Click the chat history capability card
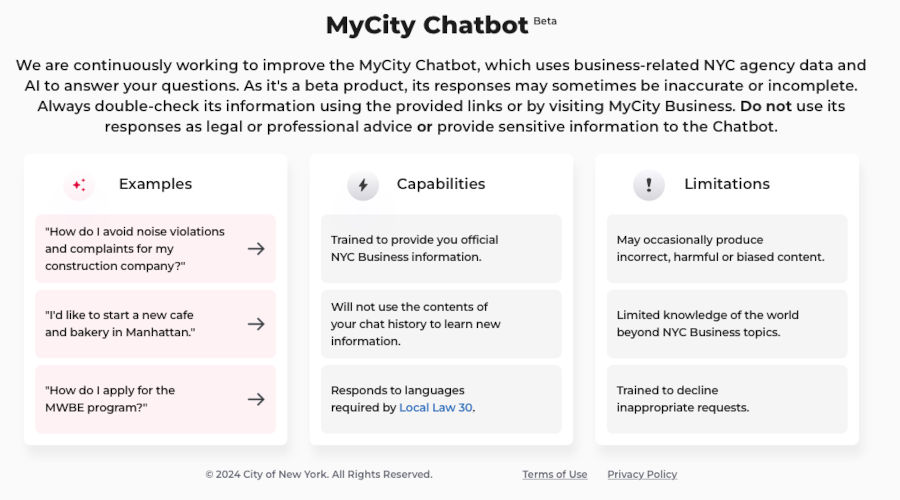 pyautogui.click(x=441, y=324)
